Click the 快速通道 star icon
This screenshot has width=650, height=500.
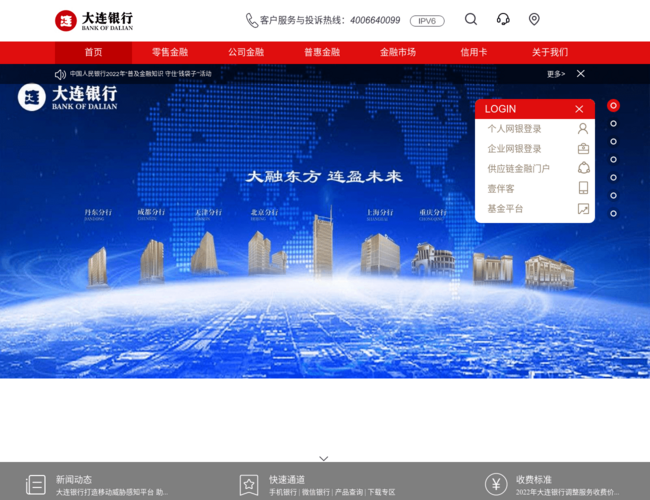pyautogui.click(x=249, y=485)
